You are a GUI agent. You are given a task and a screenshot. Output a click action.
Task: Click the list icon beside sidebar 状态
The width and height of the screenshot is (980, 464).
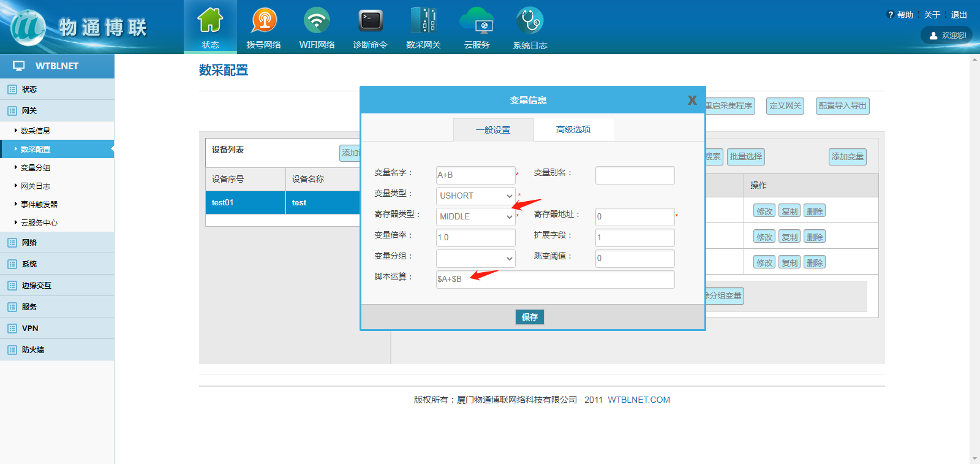12,89
